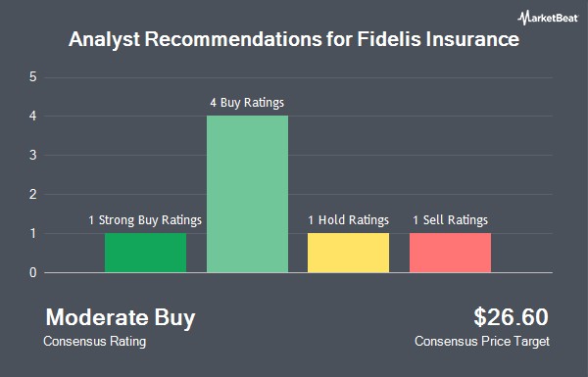Click the yellow Hold ratings bar

tap(348, 253)
